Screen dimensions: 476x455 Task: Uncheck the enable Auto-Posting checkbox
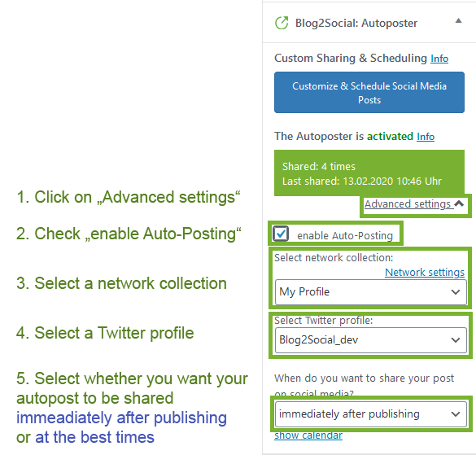[x=281, y=234]
